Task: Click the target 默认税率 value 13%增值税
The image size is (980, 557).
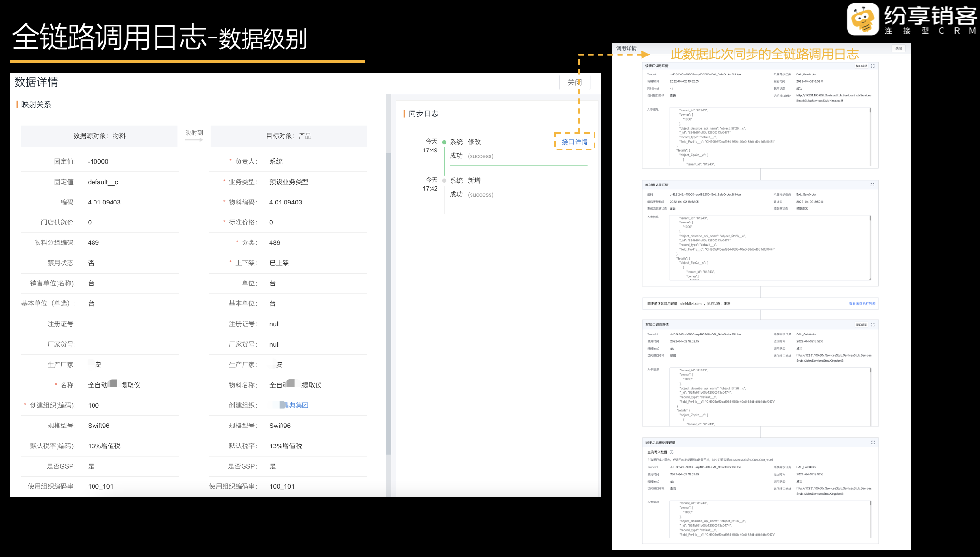Action: point(285,446)
